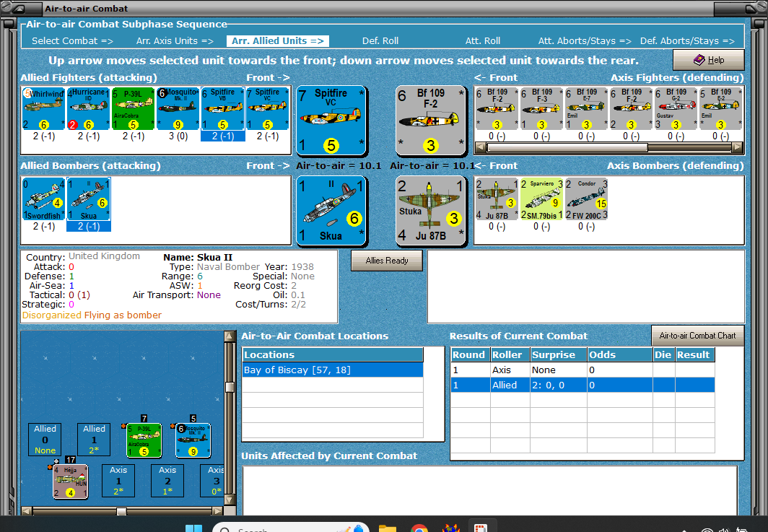Screen dimensions: 768x532
Task: Select the Bf 109 G-2 Gustav counter
Action: 676,109
